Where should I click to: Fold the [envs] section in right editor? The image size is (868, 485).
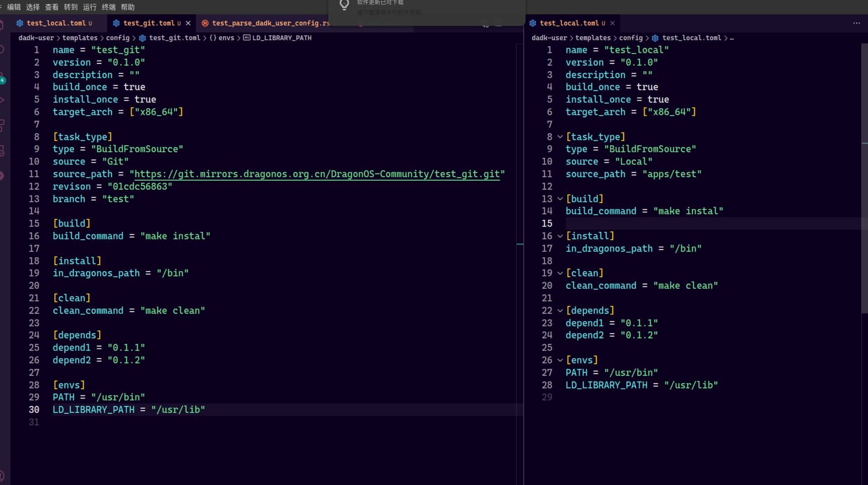click(560, 360)
